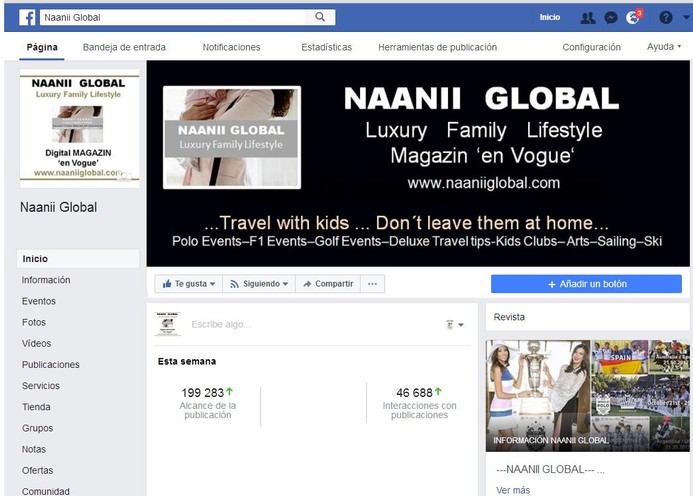Open Grupos in the sidebar
693x496 pixels.
click(x=38, y=428)
